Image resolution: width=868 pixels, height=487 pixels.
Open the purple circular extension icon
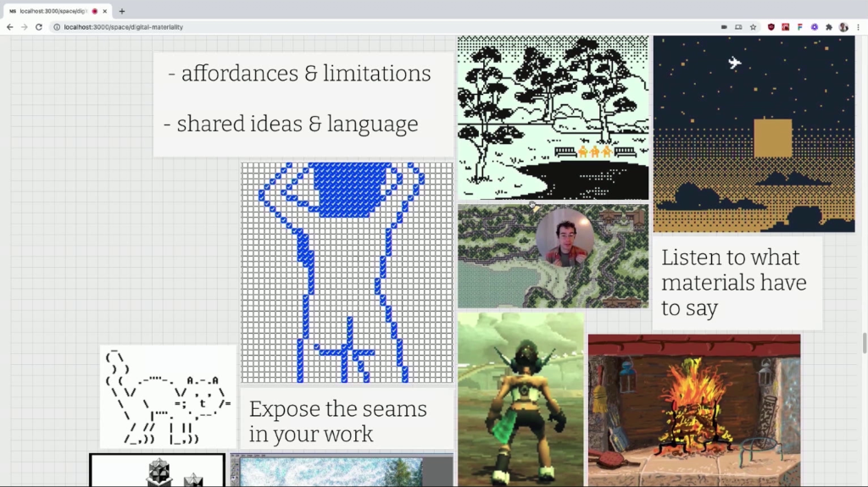click(x=815, y=27)
